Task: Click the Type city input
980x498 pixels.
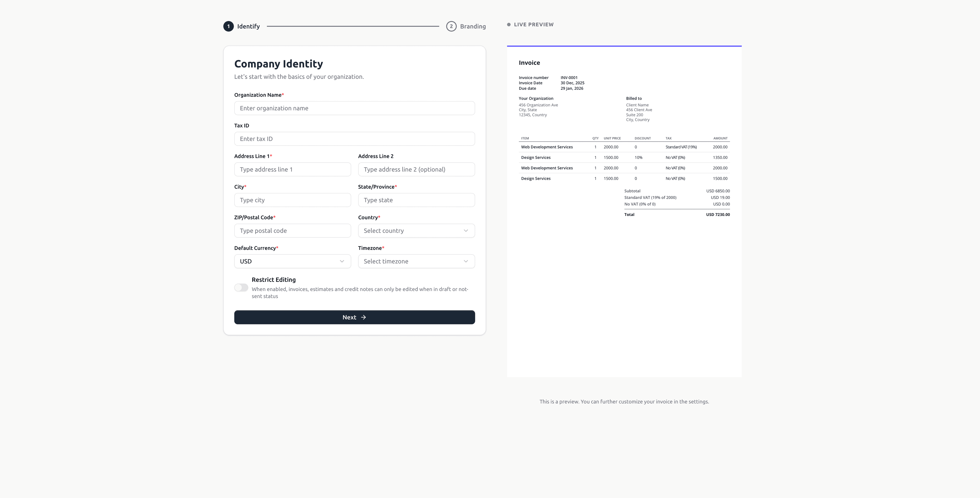Action: pos(292,200)
